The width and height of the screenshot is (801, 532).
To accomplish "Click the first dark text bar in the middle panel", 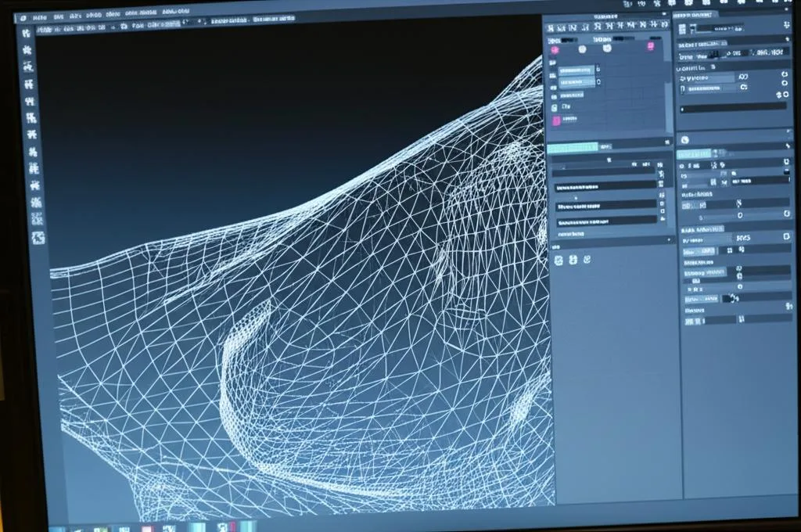I will tap(606, 188).
